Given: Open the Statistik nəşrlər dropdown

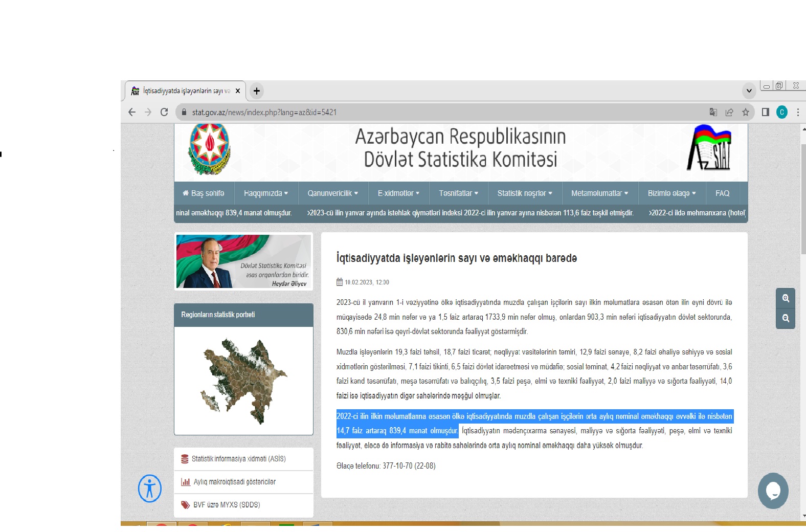Looking at the screenshot, I should pyautogui.click(x=525, y=193).
